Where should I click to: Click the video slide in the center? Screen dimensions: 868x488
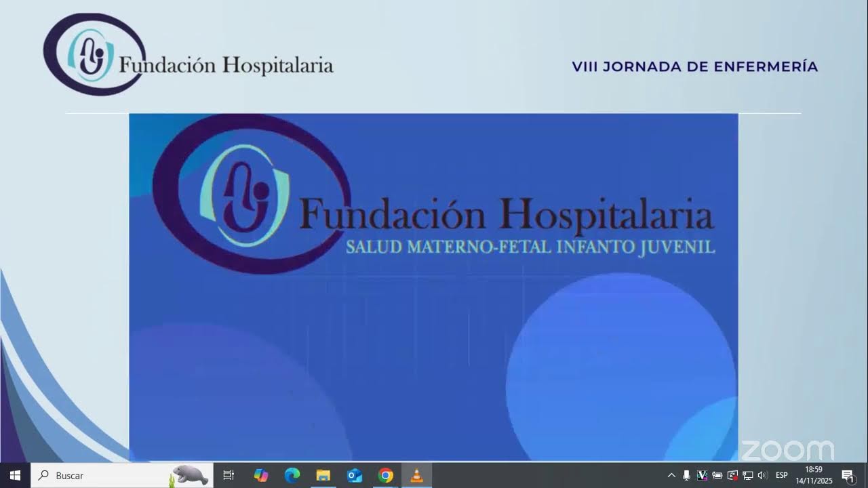coord(433,287)
